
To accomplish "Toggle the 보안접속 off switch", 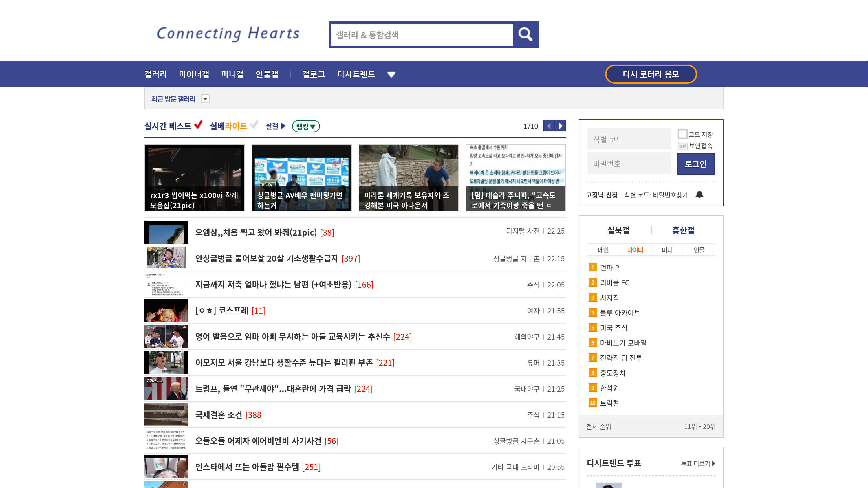I will tap(683, 146).
